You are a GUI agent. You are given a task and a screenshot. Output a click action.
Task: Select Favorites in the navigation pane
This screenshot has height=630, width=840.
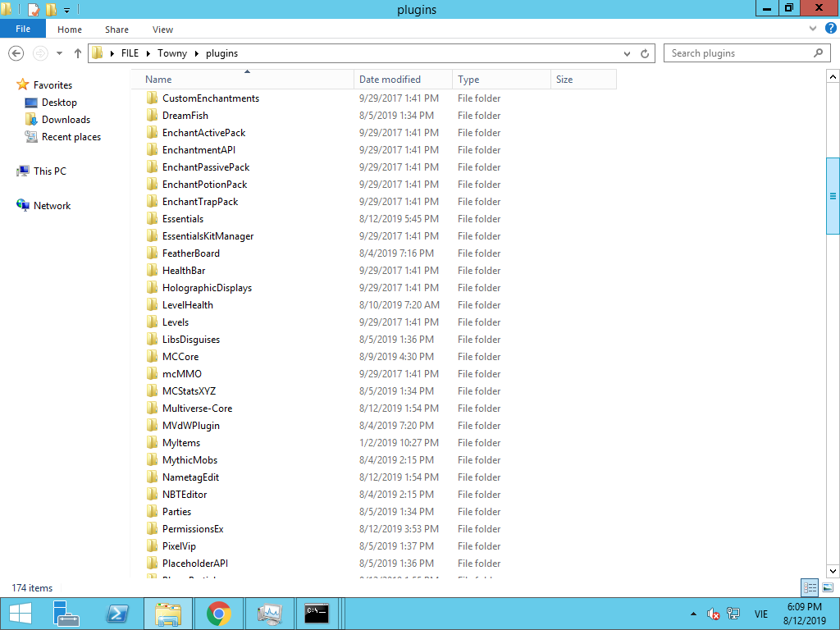pos(52,84)
